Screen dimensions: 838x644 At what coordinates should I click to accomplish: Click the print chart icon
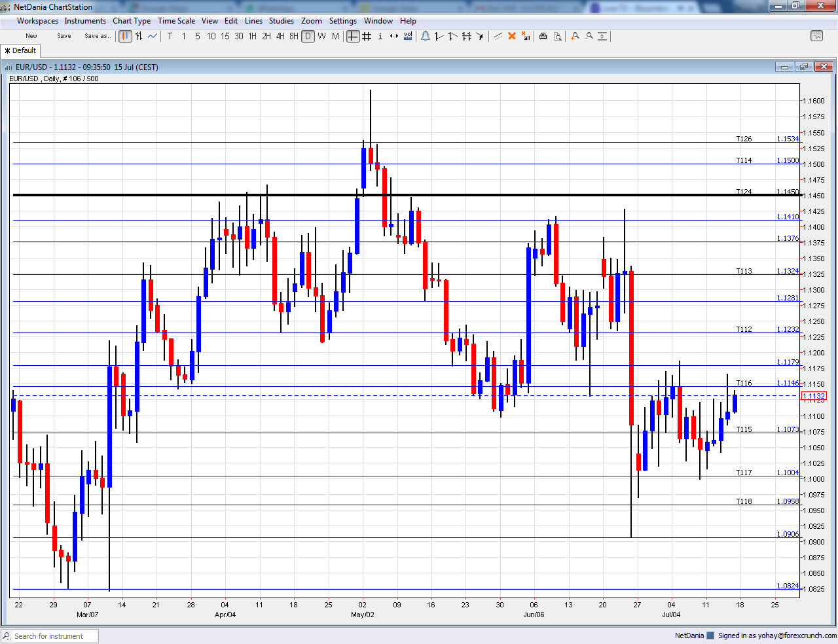click(543, 36)
